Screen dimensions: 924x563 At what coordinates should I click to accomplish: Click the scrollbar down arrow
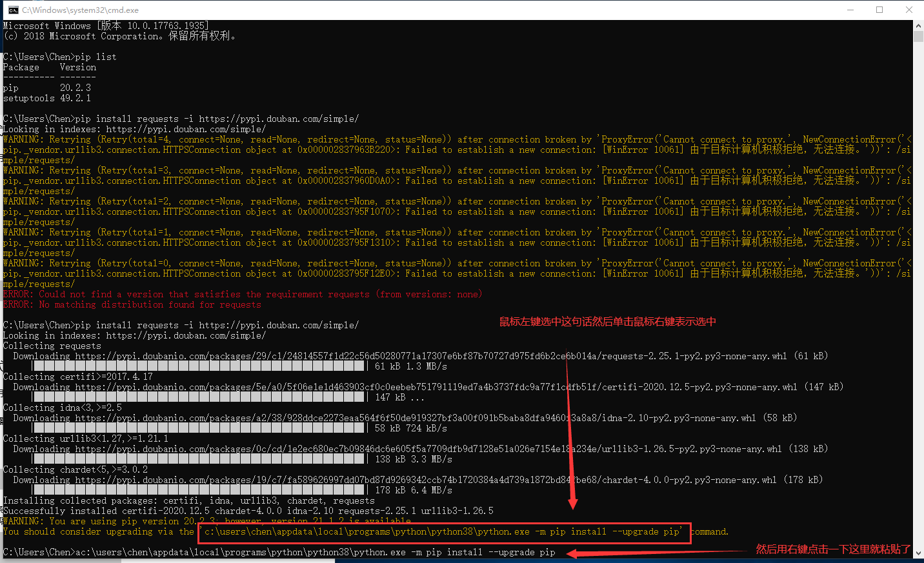click(x=918, y=553)
